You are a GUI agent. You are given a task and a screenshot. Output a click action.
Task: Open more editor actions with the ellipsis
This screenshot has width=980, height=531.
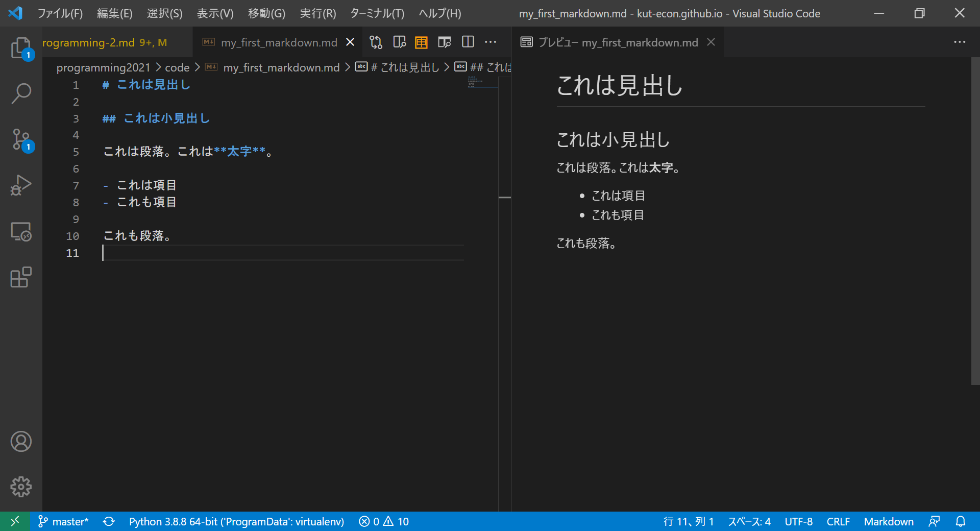pyautogui.click(x=491, y=42)
